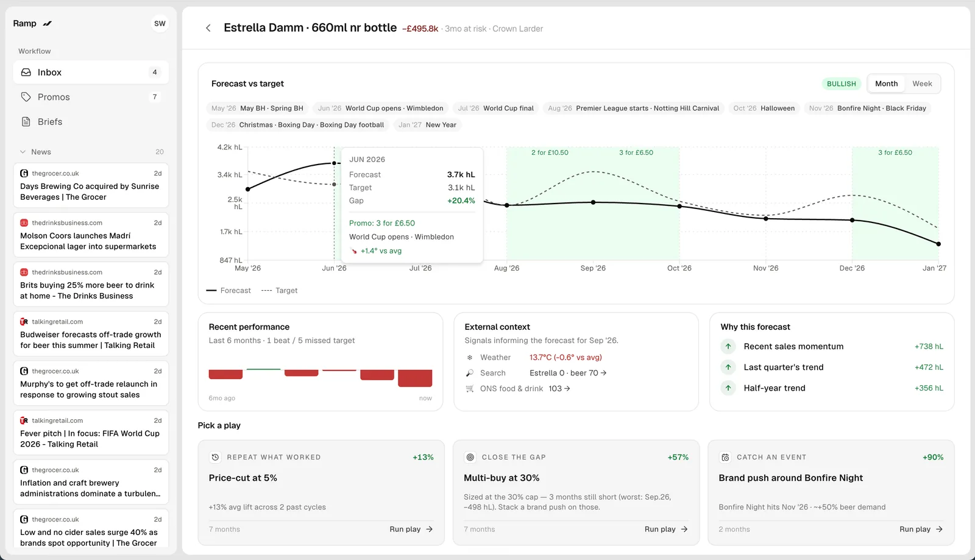Click the 2 for £10.50 promo label
The height and width of the screenshot is (560, 975).
click(x=550, y=153)
